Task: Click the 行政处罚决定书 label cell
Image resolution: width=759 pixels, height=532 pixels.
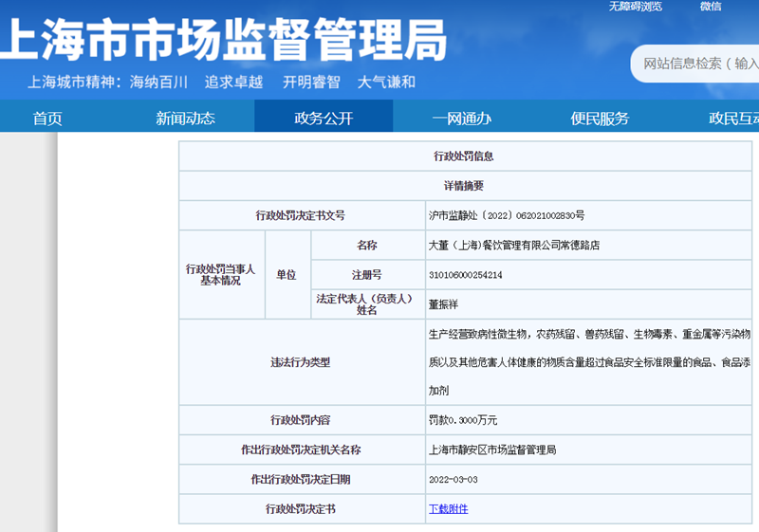Action: [x=301, y=509]
